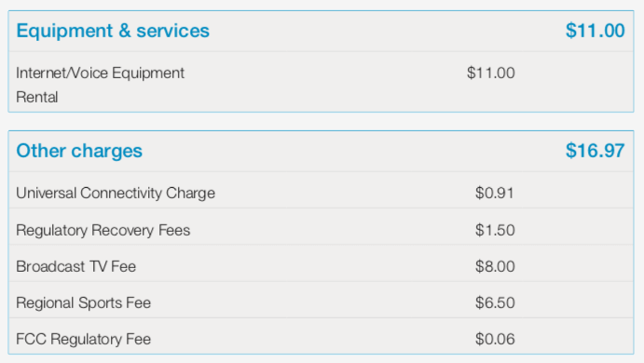The width and height of the screenshot is (644, 363).
Task: Click the Universal Connectivity Charge label
Action: coord(116,194)
